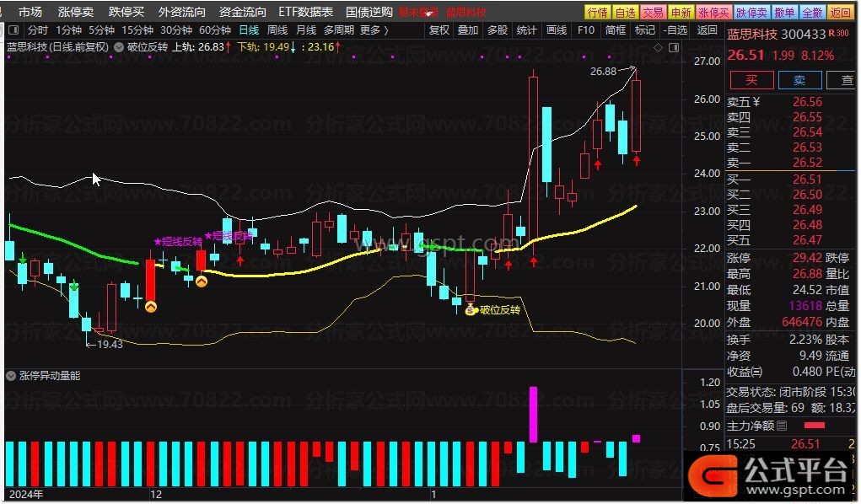Open the 资金流向 menu
Image resolution: width=861 pixels, height=504 pixels.
pos(242,12)
